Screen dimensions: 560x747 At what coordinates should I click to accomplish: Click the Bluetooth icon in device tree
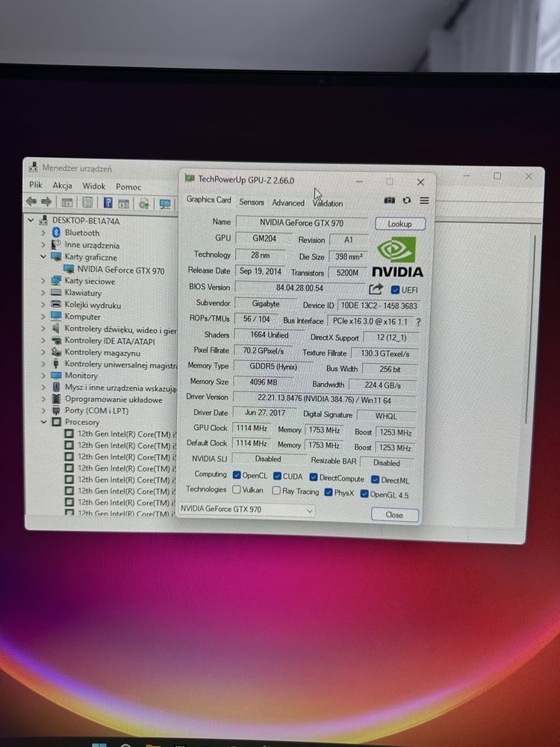coord(56,232)
